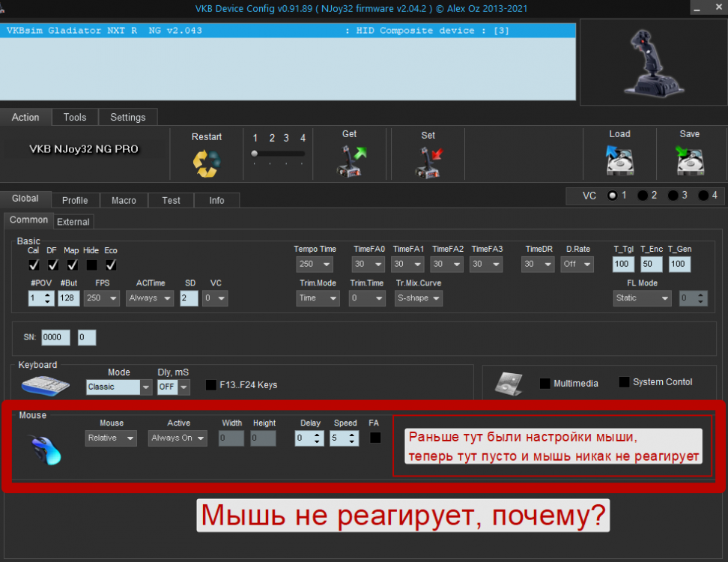The image size is (728, 562).
Task: Switch to the Settings tab
Action: (127, 117)
